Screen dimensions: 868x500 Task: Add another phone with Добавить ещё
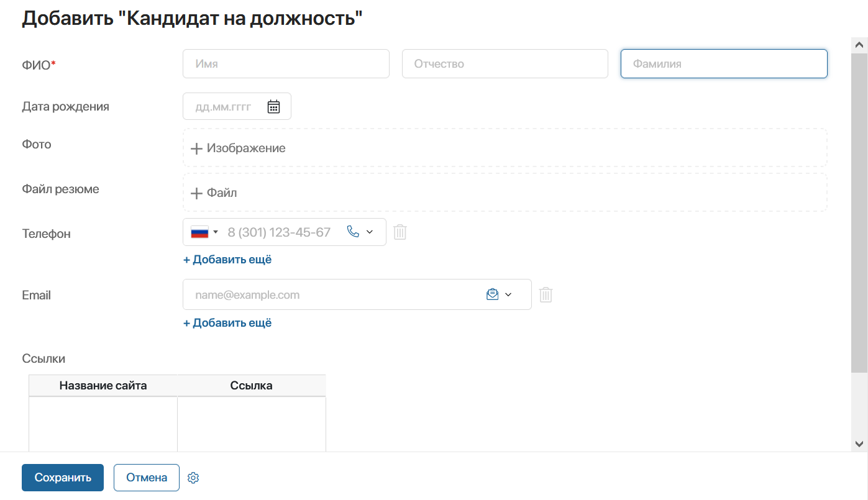pyautogui.click(x=227, y=259)
